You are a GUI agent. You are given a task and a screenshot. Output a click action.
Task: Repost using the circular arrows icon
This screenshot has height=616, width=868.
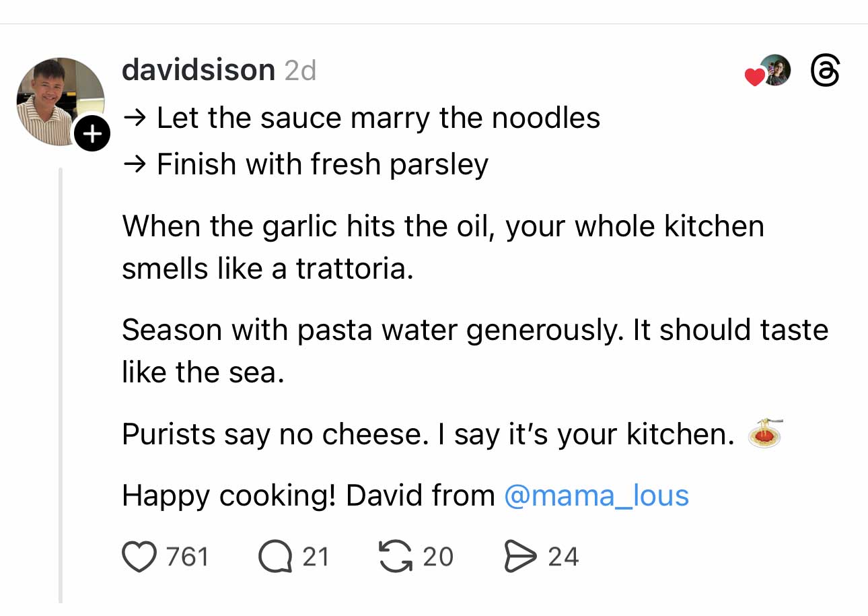coord(396,557)
